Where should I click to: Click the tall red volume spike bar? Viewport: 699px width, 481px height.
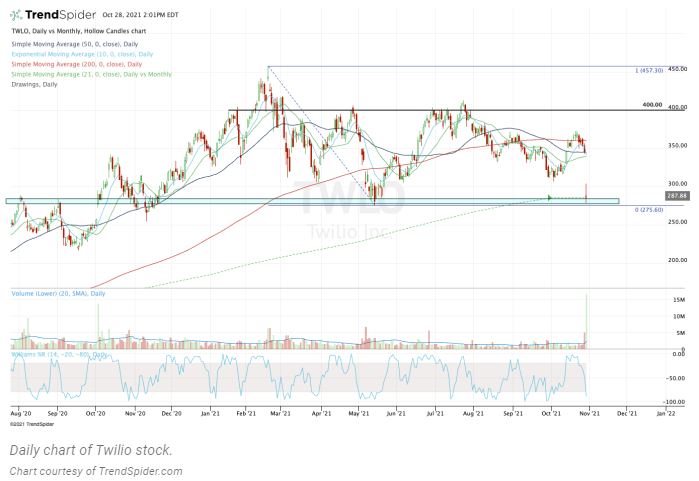(x=586, y=320)
